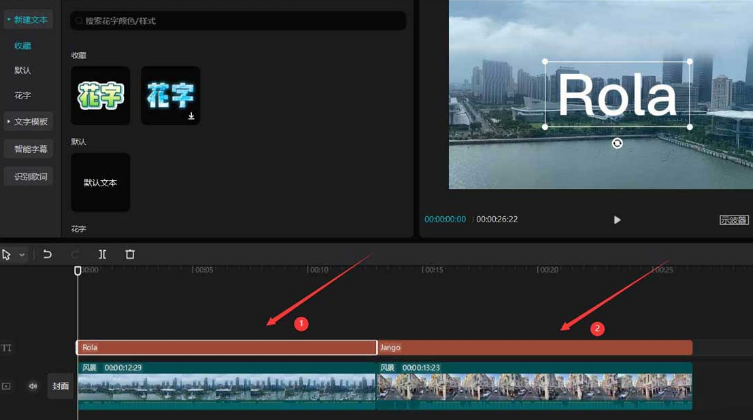This screenshot has height=420, width=753.
Task: Open the 智能字幕 smart captions option
Action: click(x=30, y=149)
